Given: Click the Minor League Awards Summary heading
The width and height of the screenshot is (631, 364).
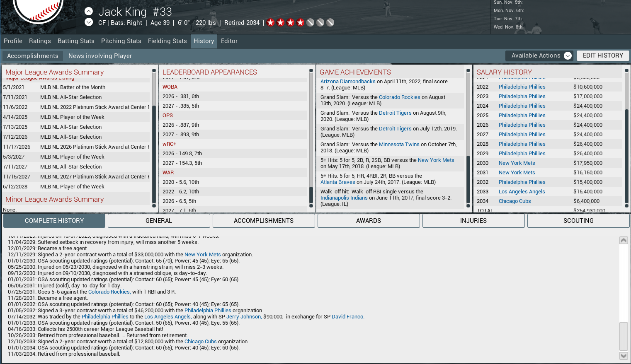Looking at the screenshot, I should (54, 199).
